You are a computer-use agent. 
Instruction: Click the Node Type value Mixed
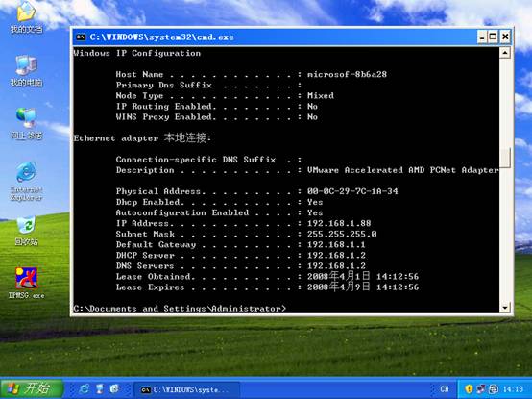tap(321, 95)
